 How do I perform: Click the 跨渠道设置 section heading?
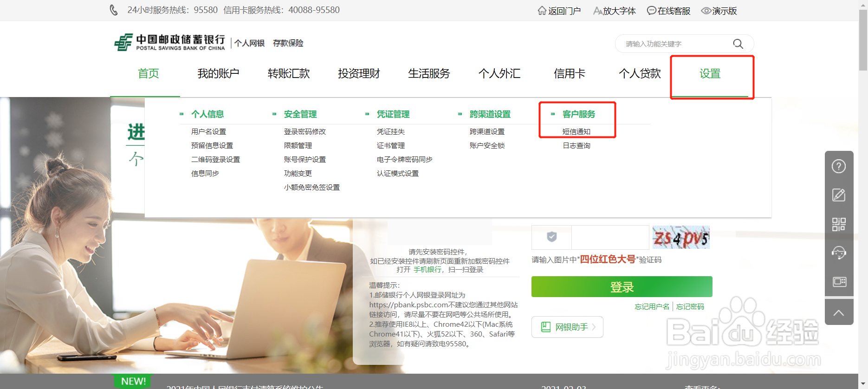point(490,114)
